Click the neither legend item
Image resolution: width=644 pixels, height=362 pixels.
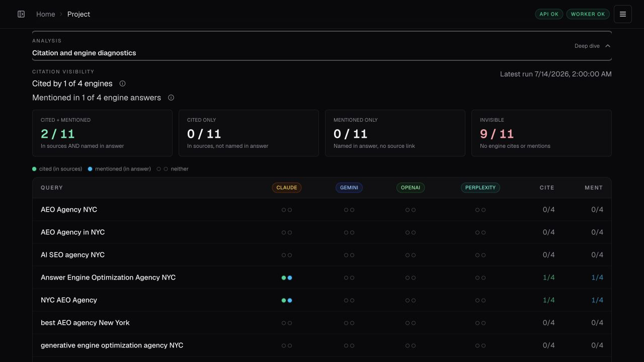click(x=173, y=169)
